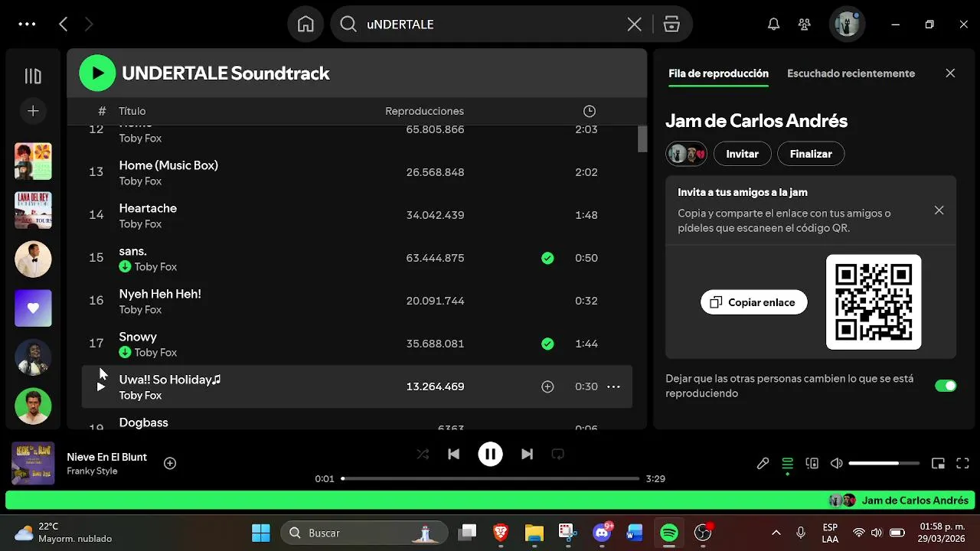Screen dimensions: 980x551
Task: Select the track Heartache
Action: coord(357,215)
